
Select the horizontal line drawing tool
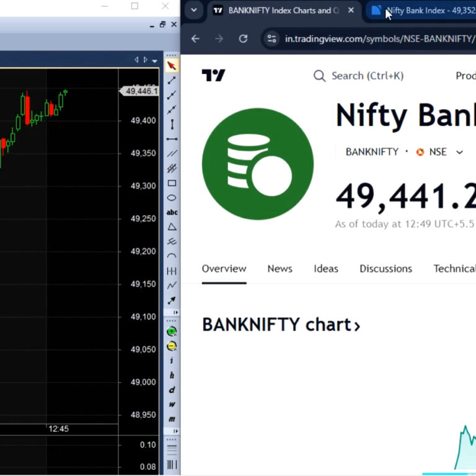pos(172,139)
